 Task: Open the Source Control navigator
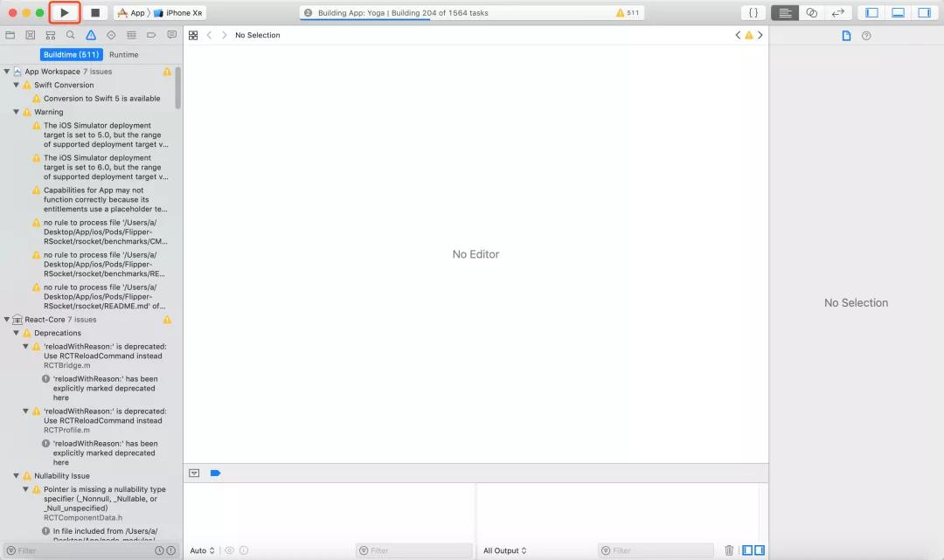click(x=30, y=35)
